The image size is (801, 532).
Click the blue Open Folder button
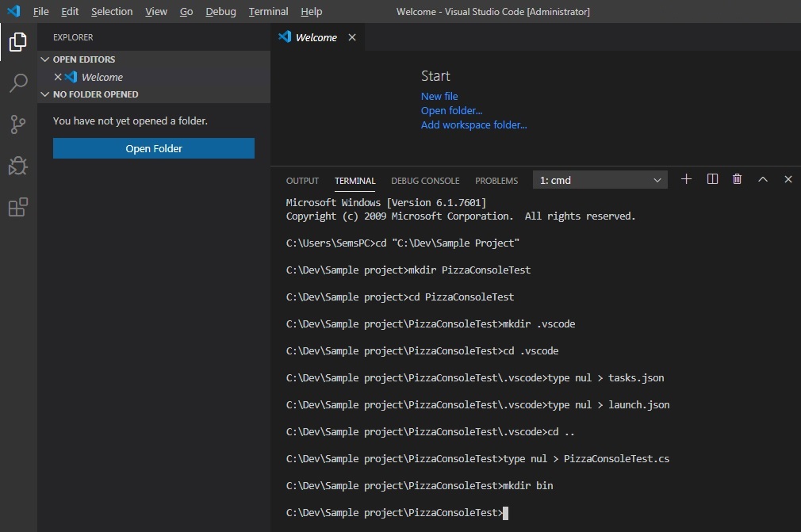click(x=154, y=148)
